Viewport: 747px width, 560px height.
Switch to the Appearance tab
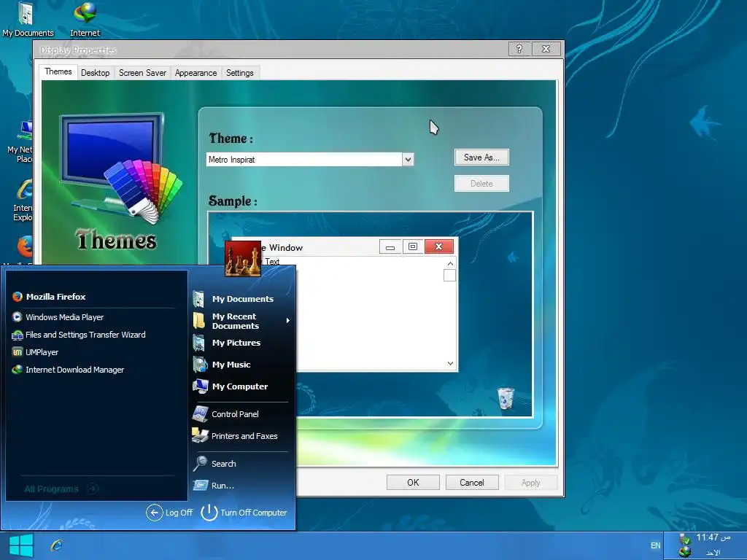[196, 73]
